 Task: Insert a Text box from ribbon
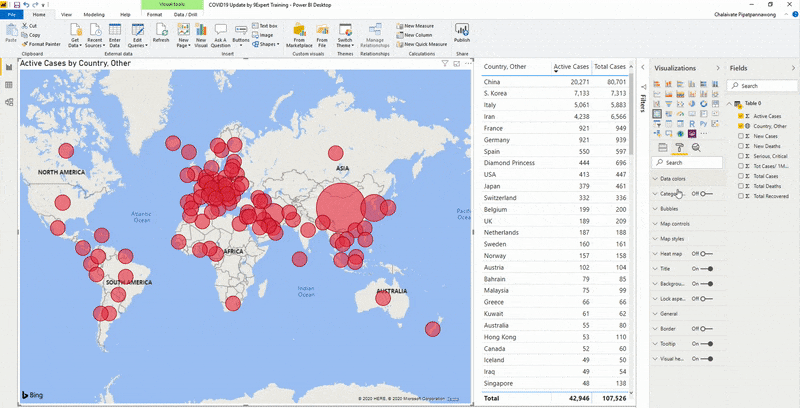(265, 26)
